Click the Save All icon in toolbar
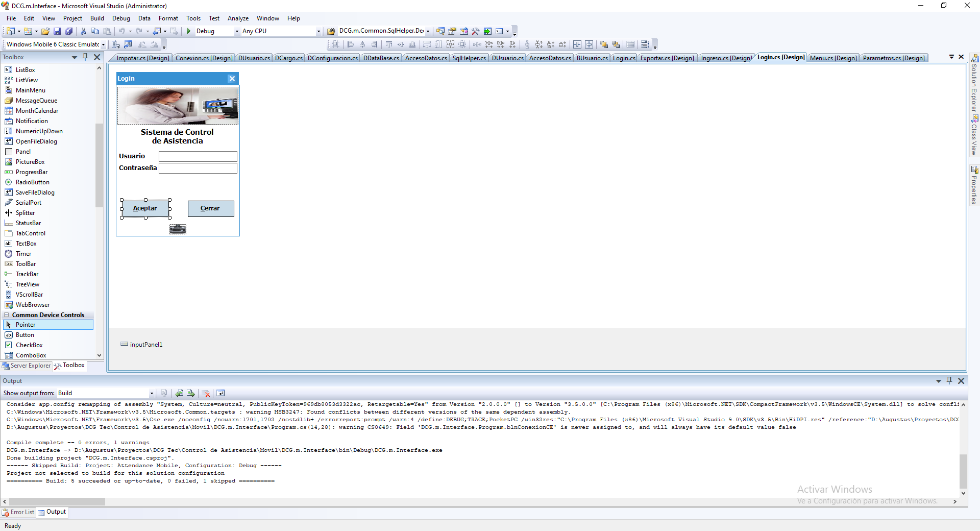The image size is (980, 531). [69, 31]
